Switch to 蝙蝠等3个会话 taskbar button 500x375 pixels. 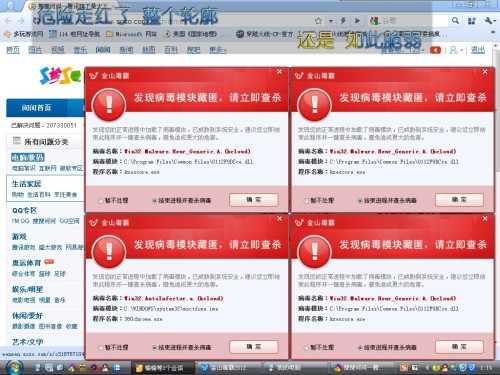tap(162, 368)
